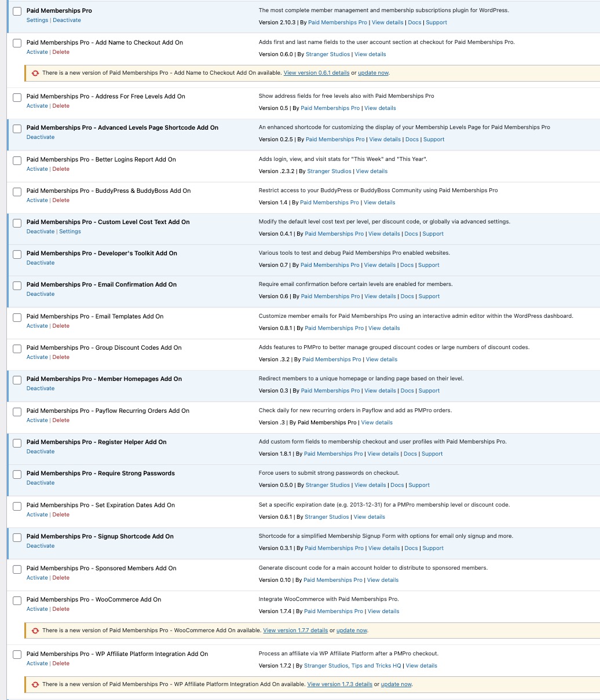Deactivate Custom Level Cost Text Add On
This screenshot has width=600, height=700.
click(41, 232)
